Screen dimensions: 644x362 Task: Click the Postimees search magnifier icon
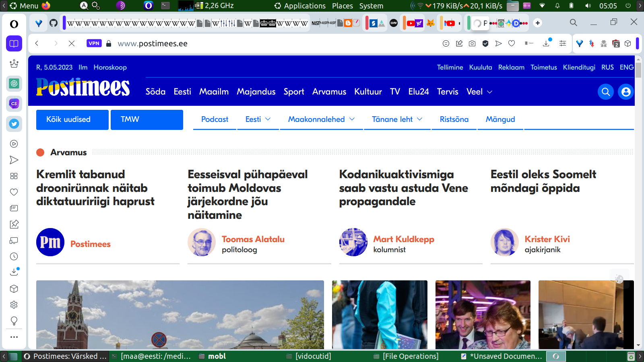605,92
